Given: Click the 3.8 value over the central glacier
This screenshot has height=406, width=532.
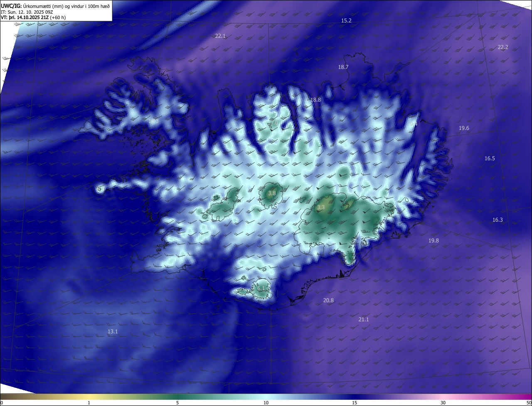Looking at the screenshot, I should coord(272,193).
